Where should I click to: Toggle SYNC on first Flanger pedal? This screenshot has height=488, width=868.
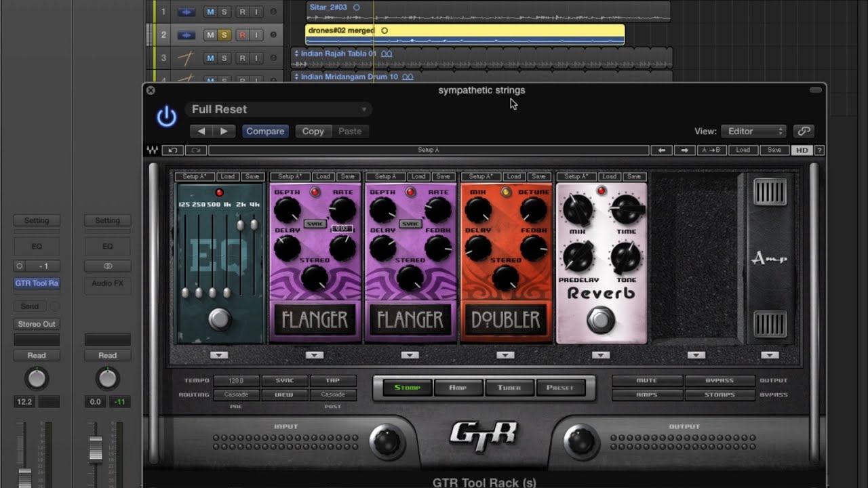(315, 224)
